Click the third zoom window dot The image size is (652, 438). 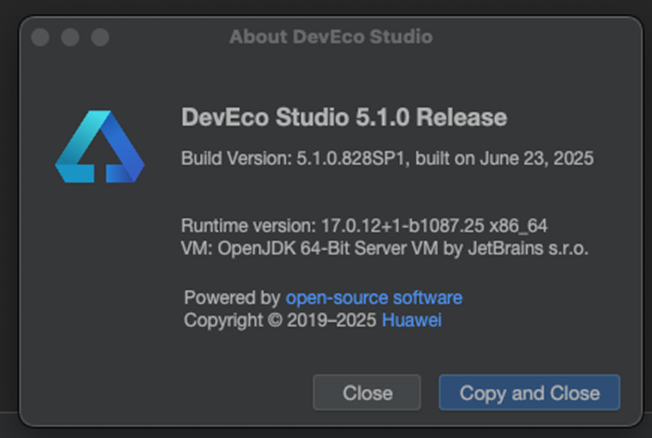(x=100, y=37)
